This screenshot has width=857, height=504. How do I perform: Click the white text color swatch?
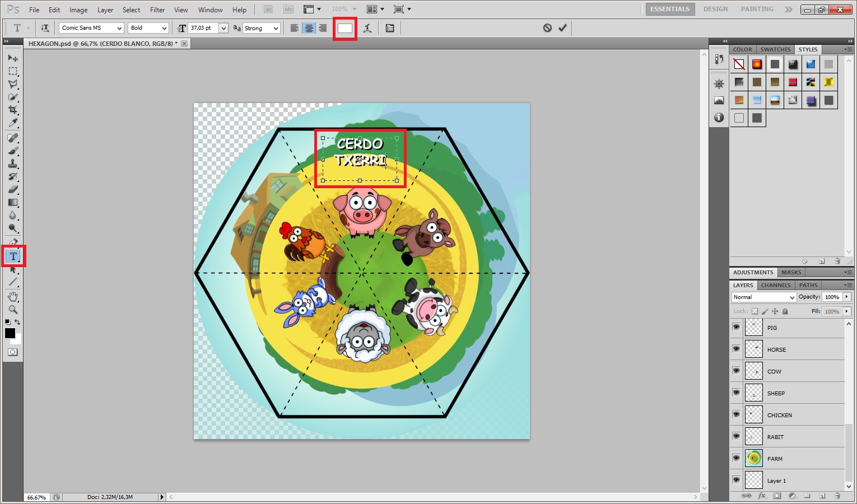(345, 28)
